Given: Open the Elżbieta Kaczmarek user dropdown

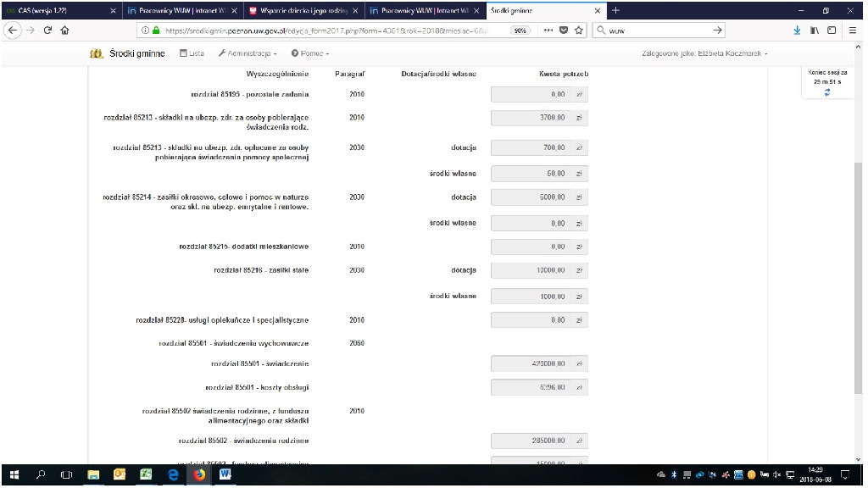Looking at the screenshot, I should 706,53.
